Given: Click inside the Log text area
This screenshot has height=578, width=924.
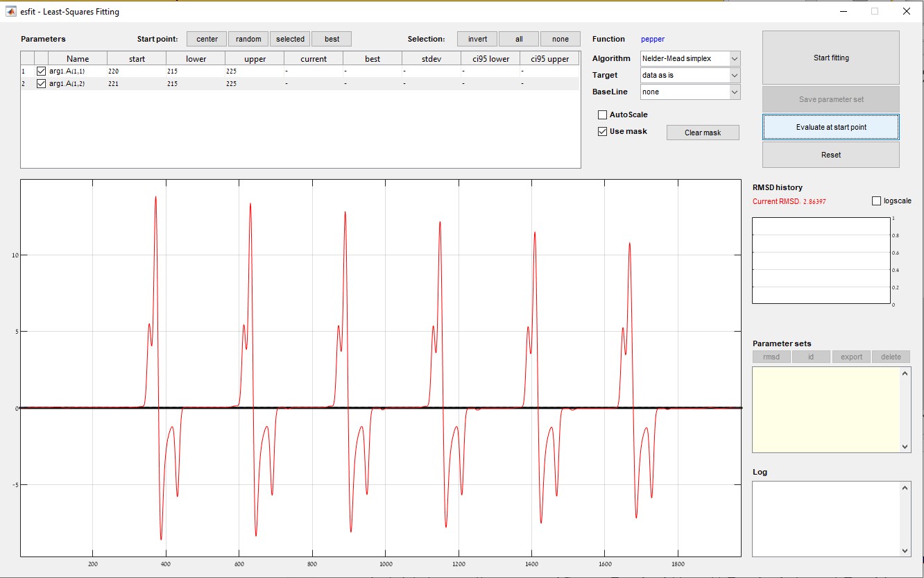Looking at the screenshot, I should point(826,518).
